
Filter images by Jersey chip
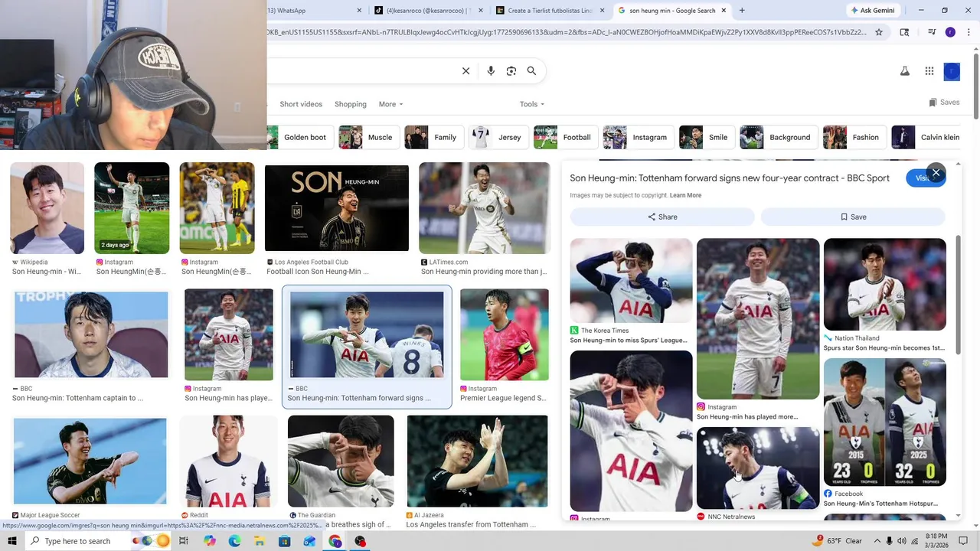(498, 138)
